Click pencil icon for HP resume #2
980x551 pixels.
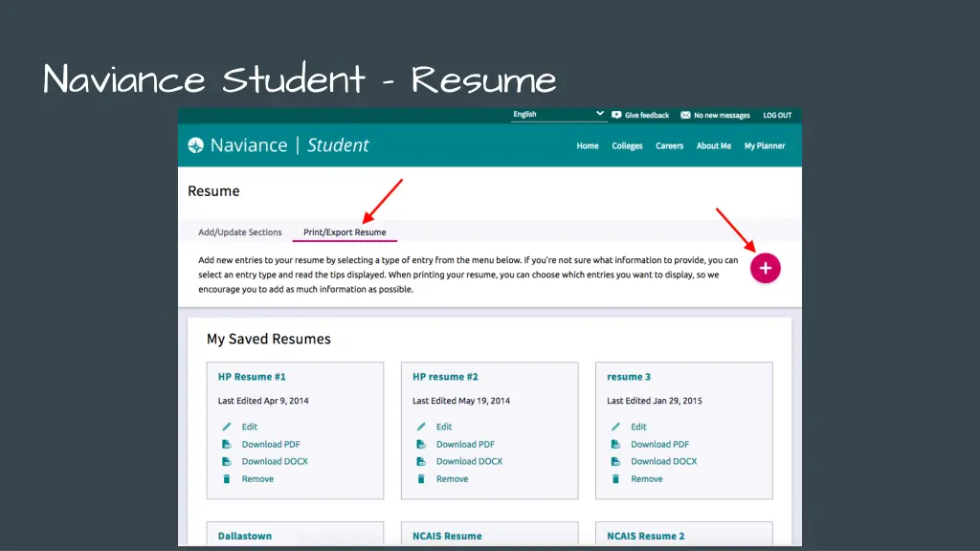tap(421, 427)
